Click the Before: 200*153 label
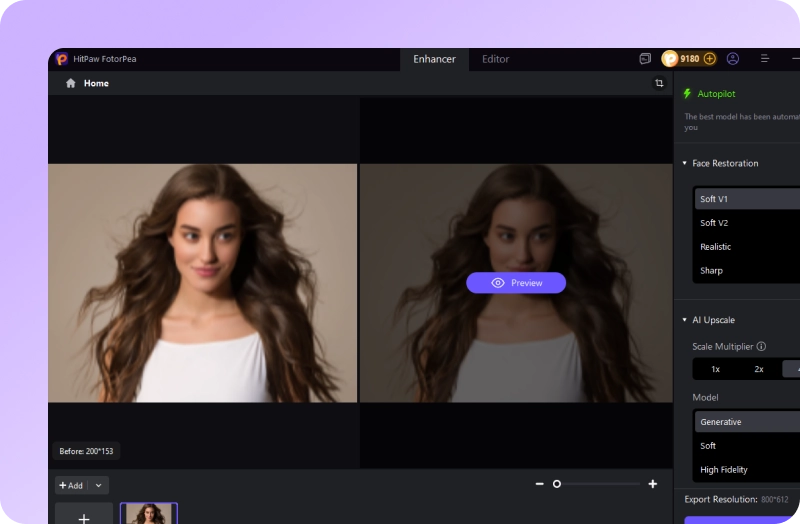Viewport: 800px width, 524px height. point(86,451)
